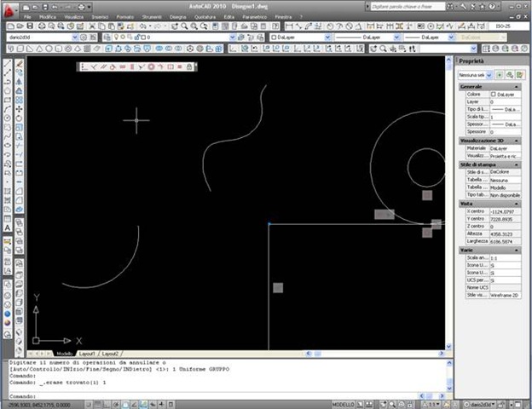532x409 pixels.
Task: Click the Altezza value 4358.3123
Action: coord(505,234)
